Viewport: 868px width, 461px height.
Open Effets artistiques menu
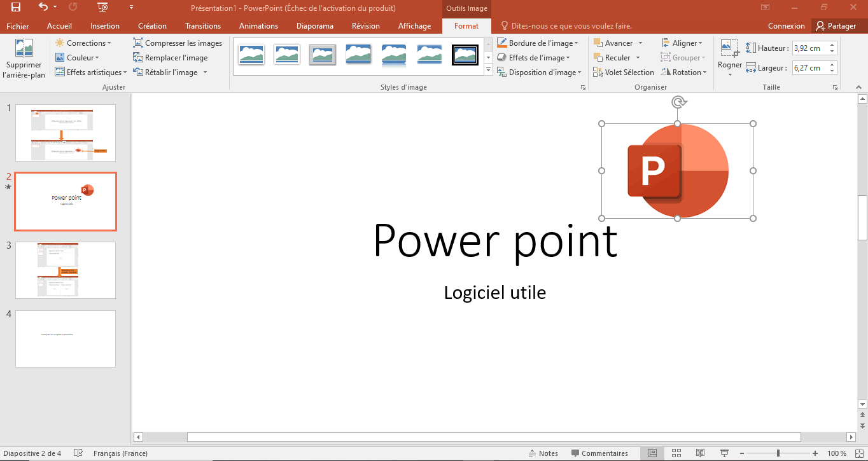tap(92, 72)
